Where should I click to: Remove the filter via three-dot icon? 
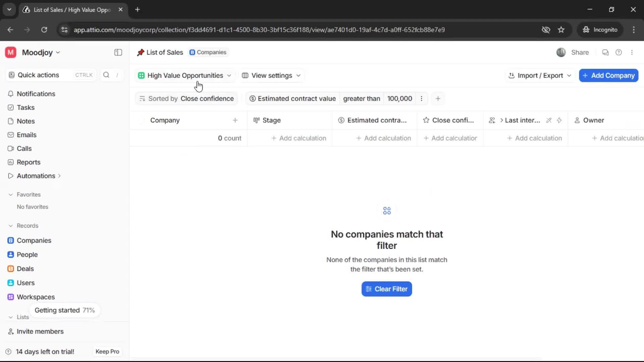[421, 99]
